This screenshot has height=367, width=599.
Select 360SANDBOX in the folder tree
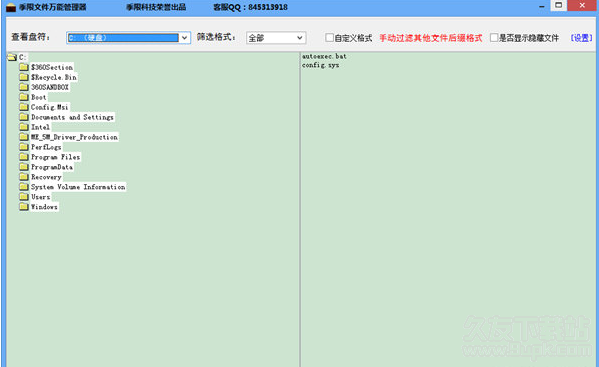point(50,87)
